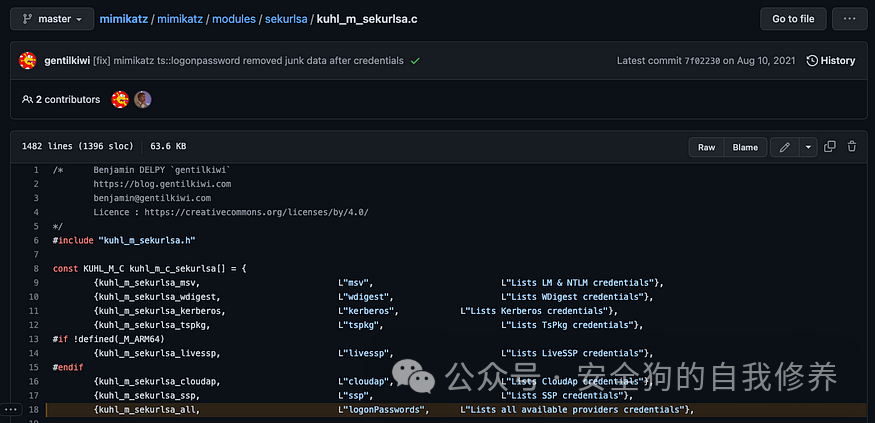This screenshot has width=875, height=423.
Task: Click kuhl_m_sekurlsa_all on highlighted line
Action: [x=147, y=410]
